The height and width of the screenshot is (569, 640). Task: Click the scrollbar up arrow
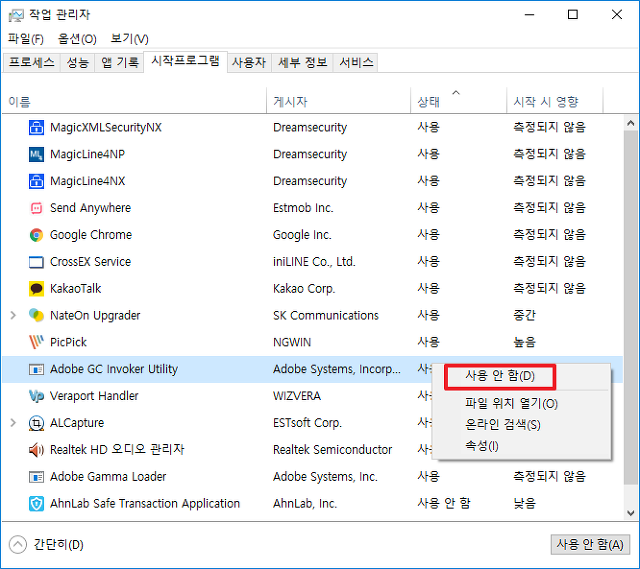point(631,123)
